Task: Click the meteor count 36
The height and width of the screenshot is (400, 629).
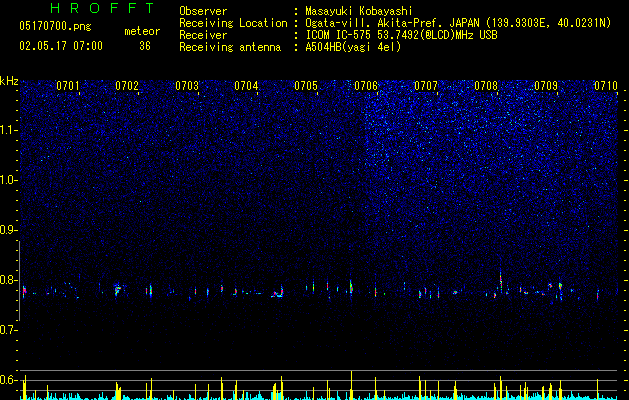Action: pos(145,46)
